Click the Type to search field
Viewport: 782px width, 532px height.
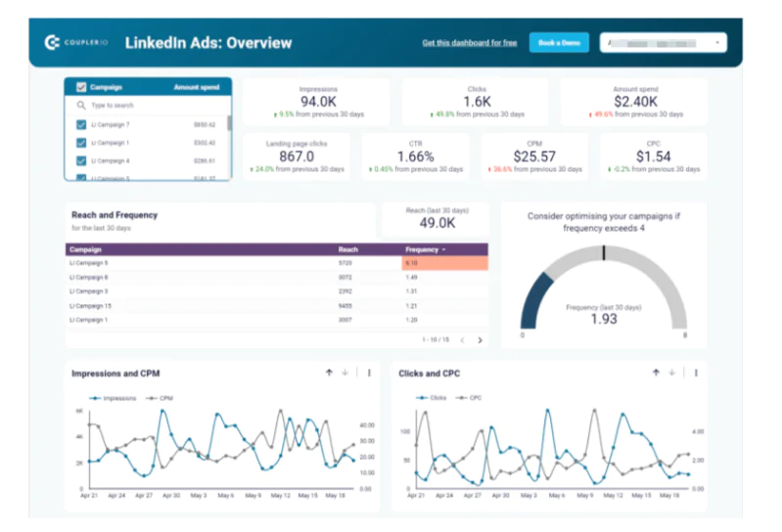tap(148, 106)
